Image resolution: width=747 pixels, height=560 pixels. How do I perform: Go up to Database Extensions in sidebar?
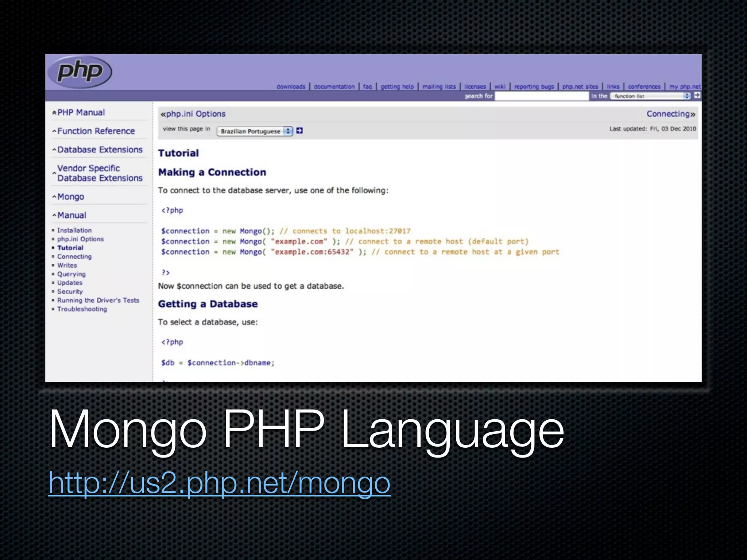[100, 149]
